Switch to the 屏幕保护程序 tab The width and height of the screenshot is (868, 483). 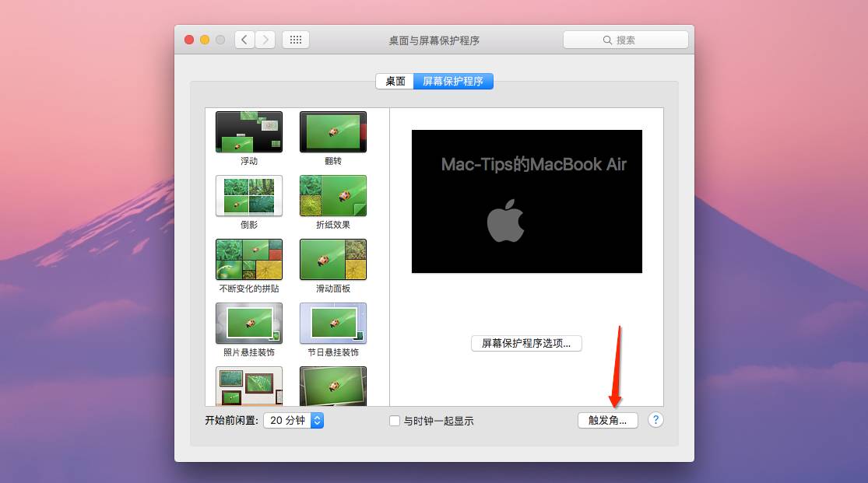453,81
